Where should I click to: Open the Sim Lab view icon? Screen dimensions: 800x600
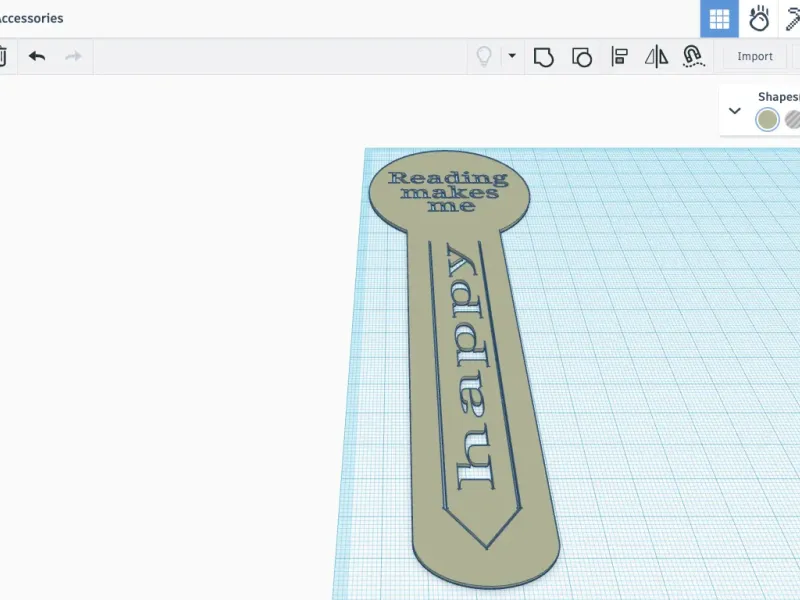click(x=759, y=19)
